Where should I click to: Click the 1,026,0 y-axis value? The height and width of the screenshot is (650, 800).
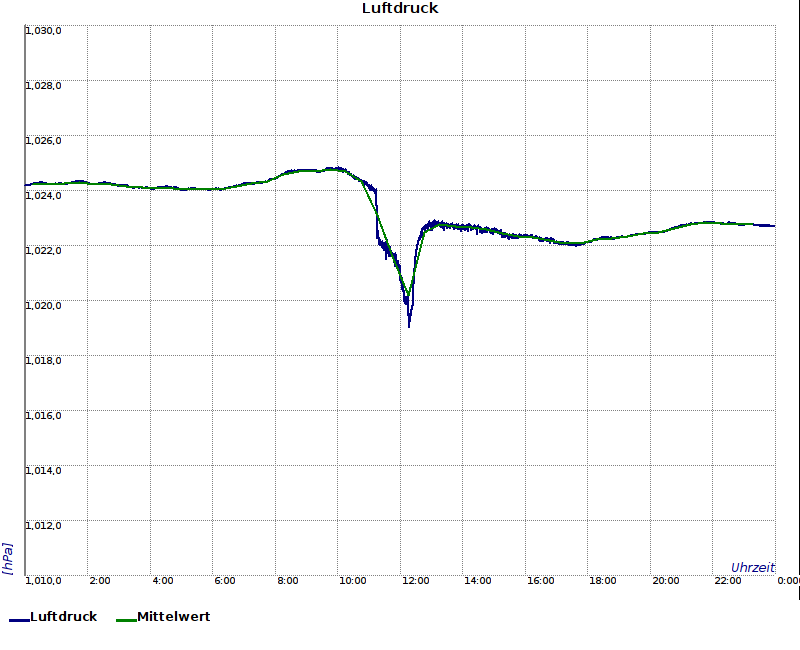(x=43, y=141)
